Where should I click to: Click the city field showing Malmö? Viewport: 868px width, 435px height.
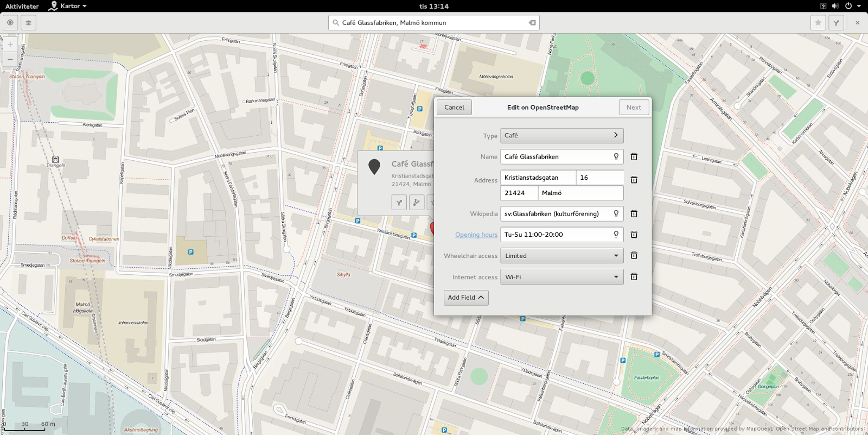pyautogui.click(x=581, y=193)
